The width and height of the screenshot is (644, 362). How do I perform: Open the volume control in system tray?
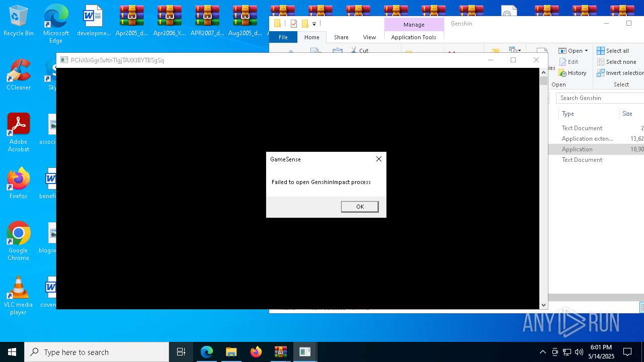pyautogui.click(x=579, y=352)
